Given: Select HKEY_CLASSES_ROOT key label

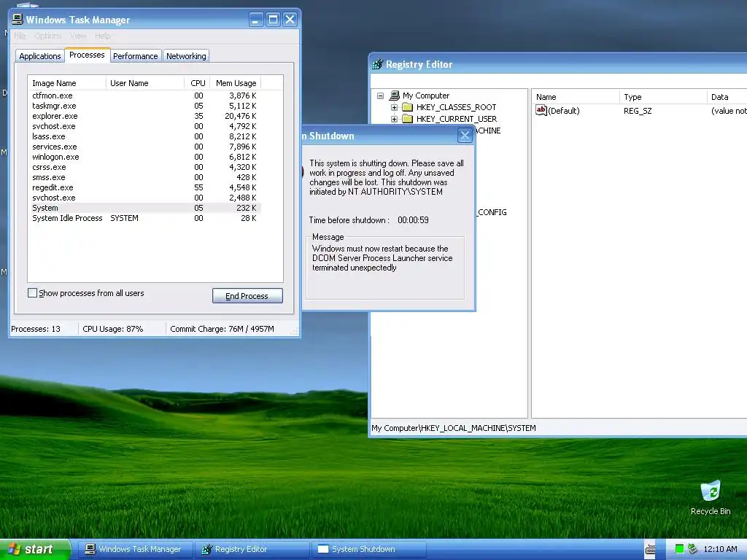Looking at the screenshot, I should [x=457, y=107].
